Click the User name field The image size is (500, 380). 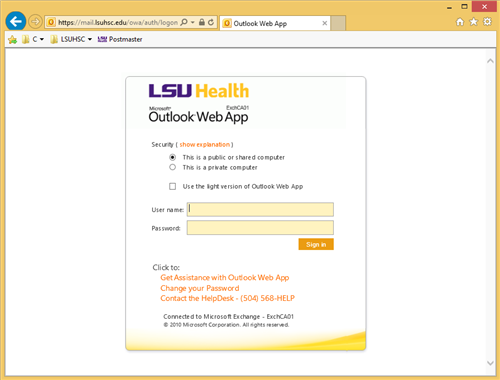(x=260, y=210)
